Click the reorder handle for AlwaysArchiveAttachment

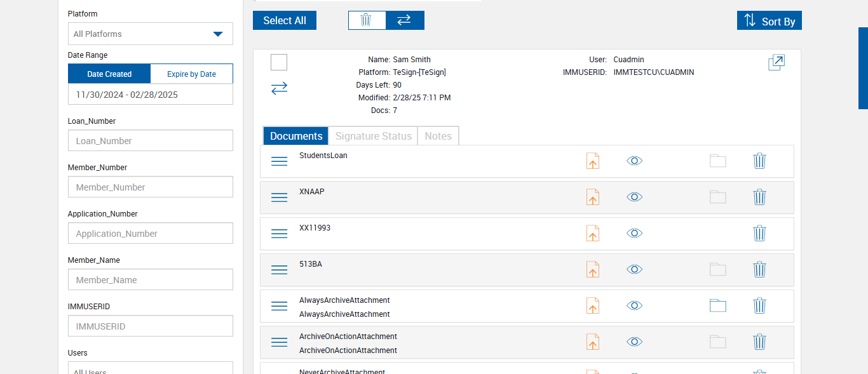point(280,306)
